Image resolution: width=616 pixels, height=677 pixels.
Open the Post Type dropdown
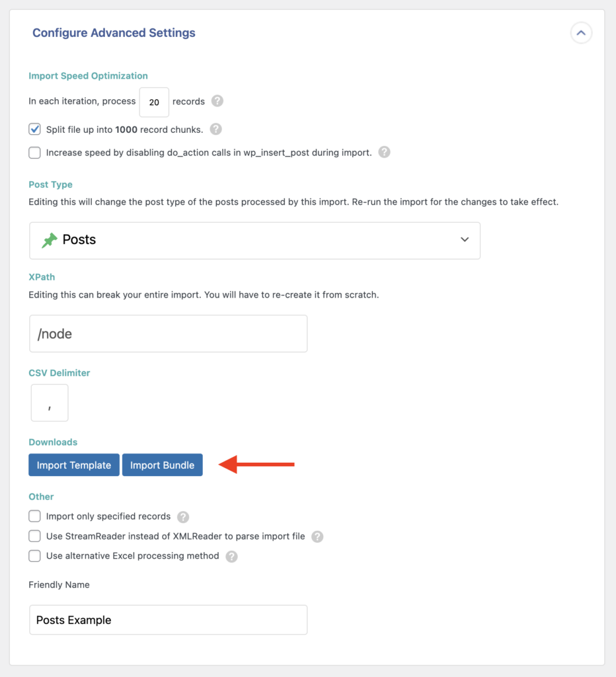tap(254, 240)
